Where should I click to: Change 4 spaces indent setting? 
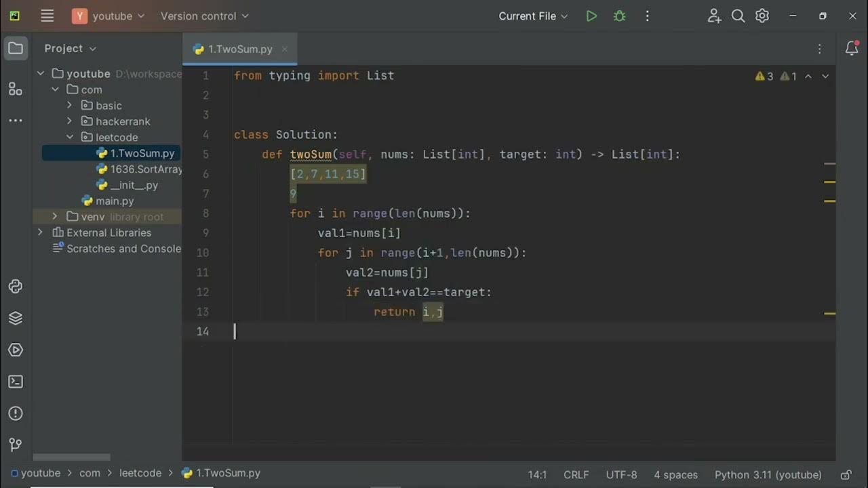click(675, 475)
